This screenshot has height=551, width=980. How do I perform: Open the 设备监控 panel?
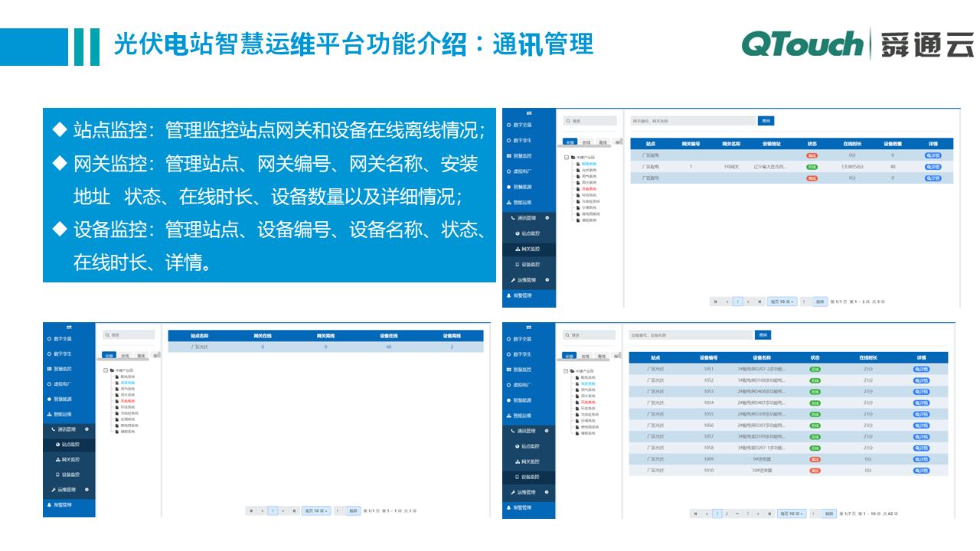(528, 262)
